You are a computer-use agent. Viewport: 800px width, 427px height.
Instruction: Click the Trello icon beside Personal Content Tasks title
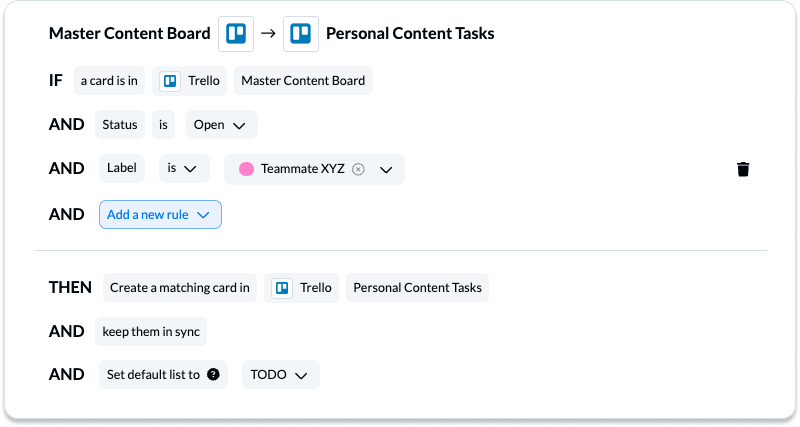(x=301, y=34)
